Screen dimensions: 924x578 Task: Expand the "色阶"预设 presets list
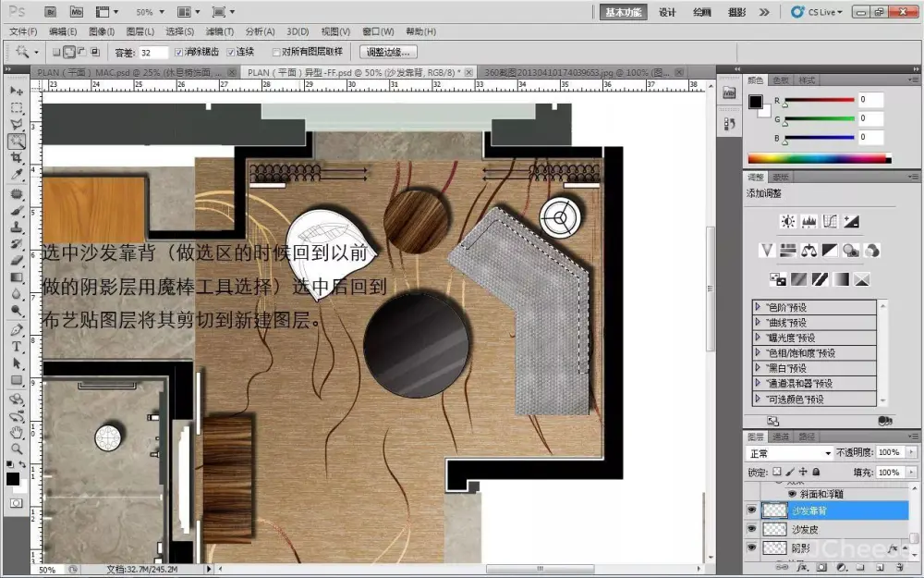click(759, 307)
